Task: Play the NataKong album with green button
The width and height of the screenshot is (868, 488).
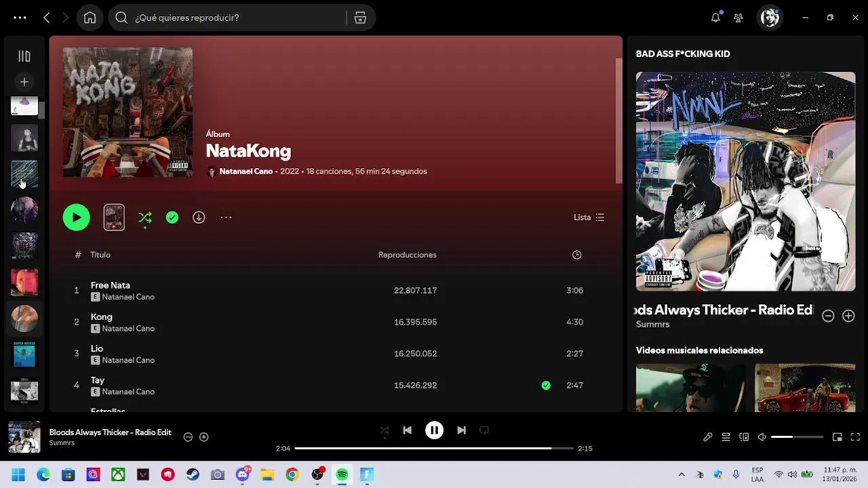Action: 76,218
